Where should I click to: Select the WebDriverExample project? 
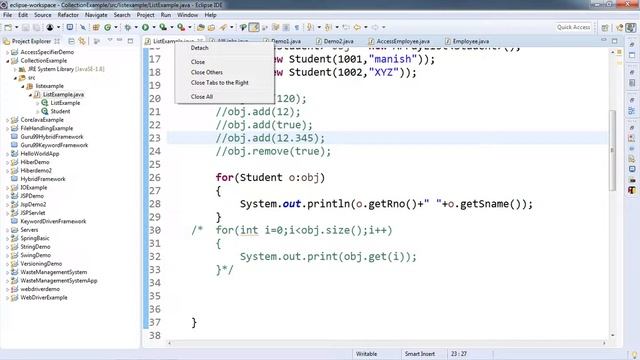point(44,298)
